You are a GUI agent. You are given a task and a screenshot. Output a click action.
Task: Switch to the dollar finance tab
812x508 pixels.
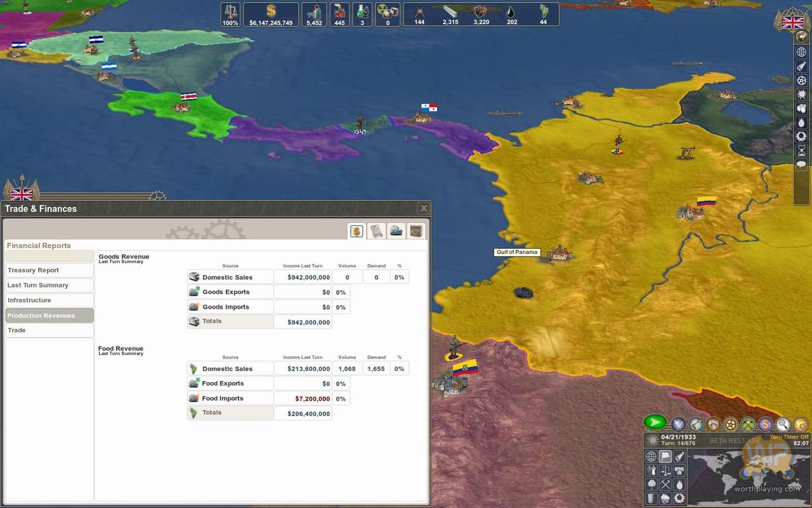click(357, 231)
